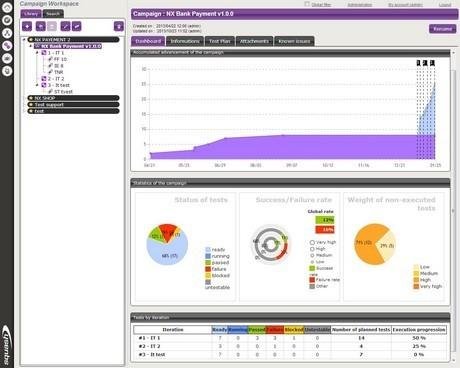Collapse the 1 - IT 1 iteration node
Image resolution: width=460 pixels, height=368 pixels.
tap(37, 53)
